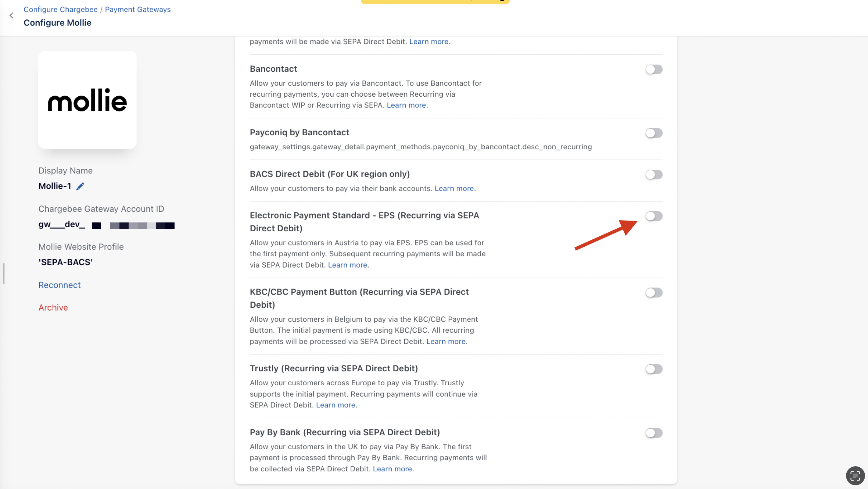Switch on KBC/CBC Payment Button

[653, 293]
